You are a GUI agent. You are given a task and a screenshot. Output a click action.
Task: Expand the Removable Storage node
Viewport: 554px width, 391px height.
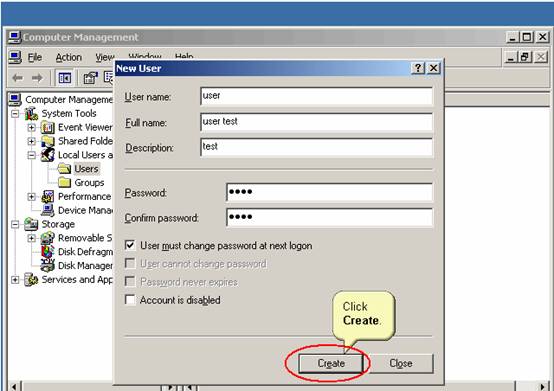(x=31, y=238)
